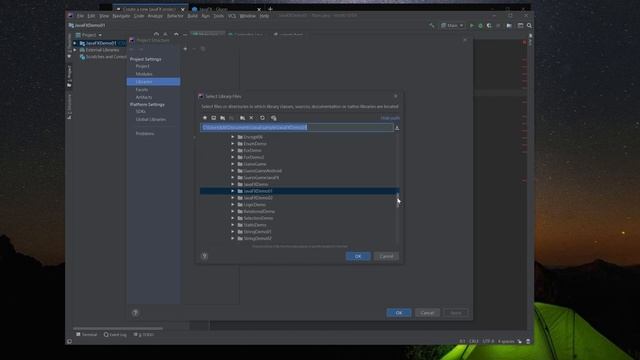Select SDKs under Platform Settings
Viewport: 640px width, 360px height.
pos(141,111)
